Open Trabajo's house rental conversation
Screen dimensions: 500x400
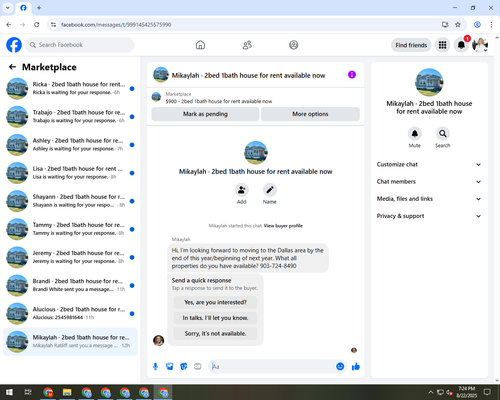pos(70,117)
